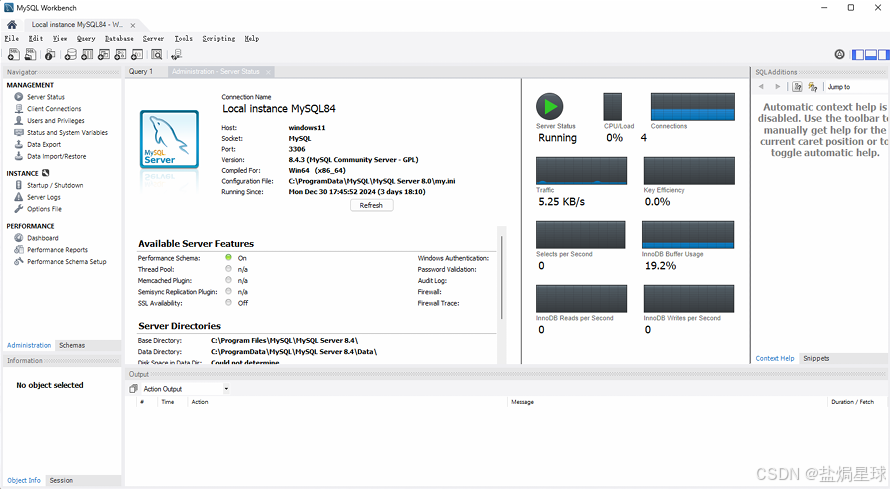Open the View menu
Screen dimensions: 890x489
pyautogui.click(x=60, y=39)
